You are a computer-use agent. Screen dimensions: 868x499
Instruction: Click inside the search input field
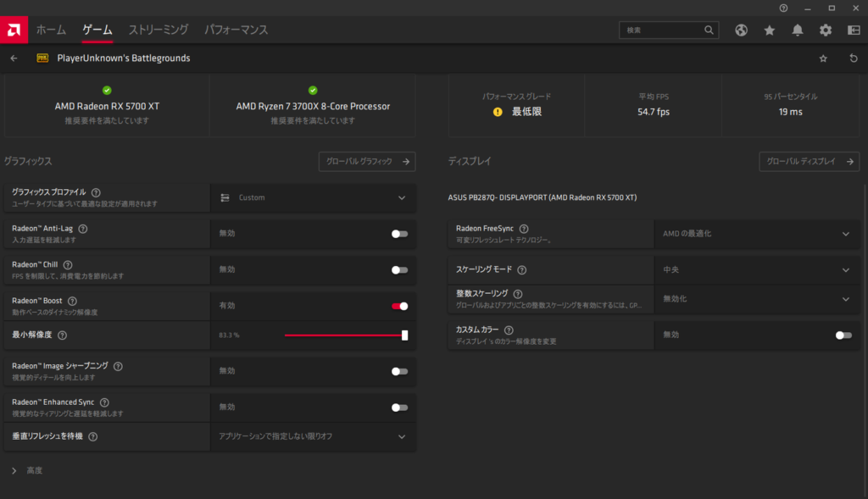click(665, 30)
